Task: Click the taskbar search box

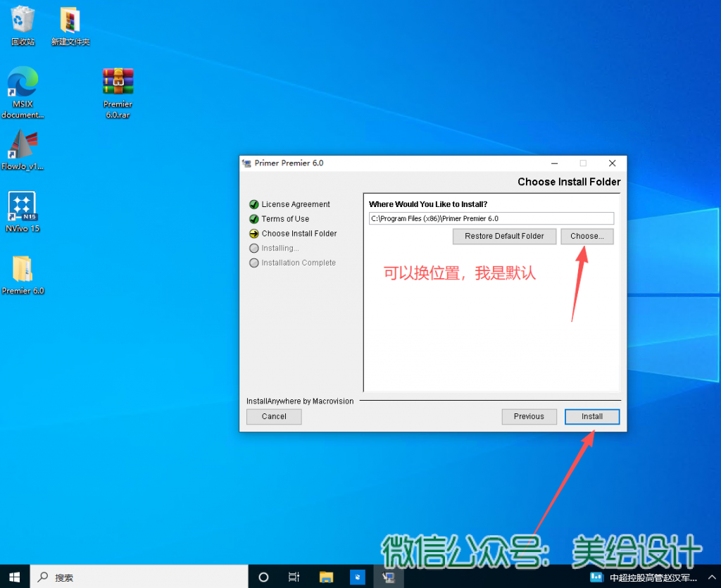Action: 141,577
